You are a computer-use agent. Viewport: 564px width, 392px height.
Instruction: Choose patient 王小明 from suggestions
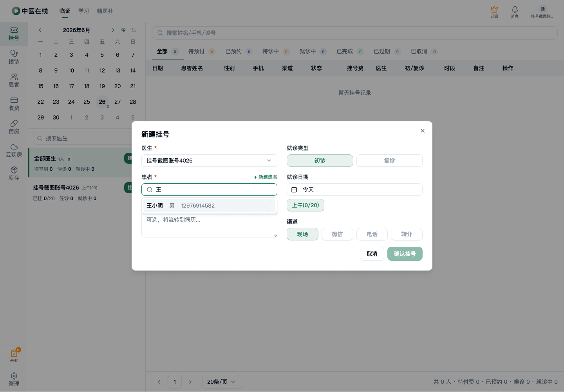tap(209, 206)
